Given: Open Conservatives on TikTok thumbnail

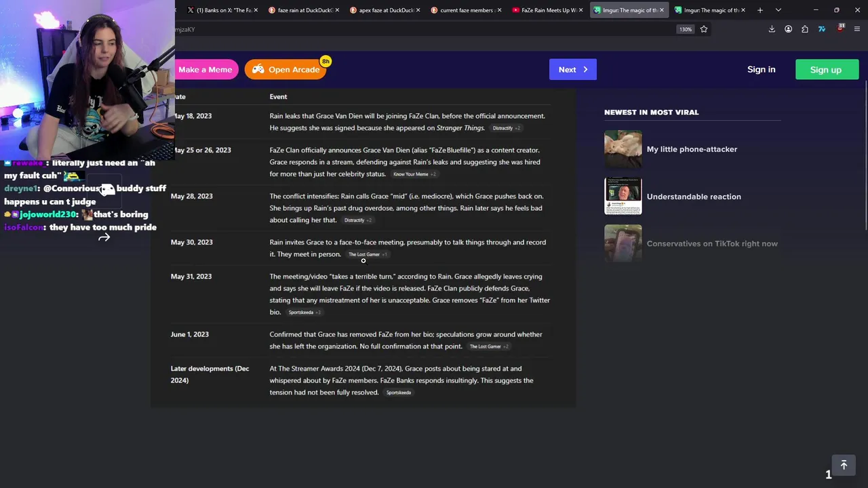Looking at the screenshot, I should click(x=623, y=243).
